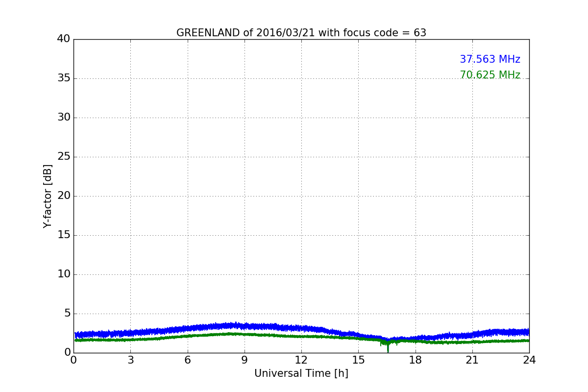Click the y-axis tick label 10
Viewport: 588px width, 392px height.
click(x=64, y=274)
